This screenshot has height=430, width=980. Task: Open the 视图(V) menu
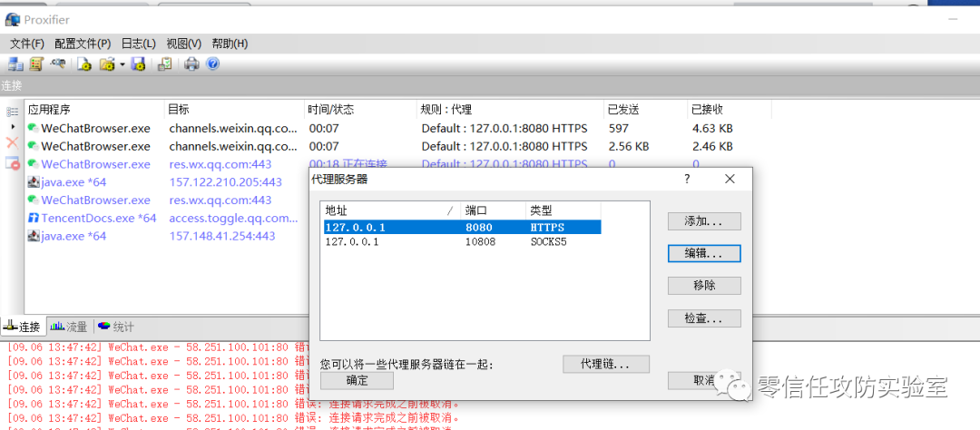click(183, 44)
